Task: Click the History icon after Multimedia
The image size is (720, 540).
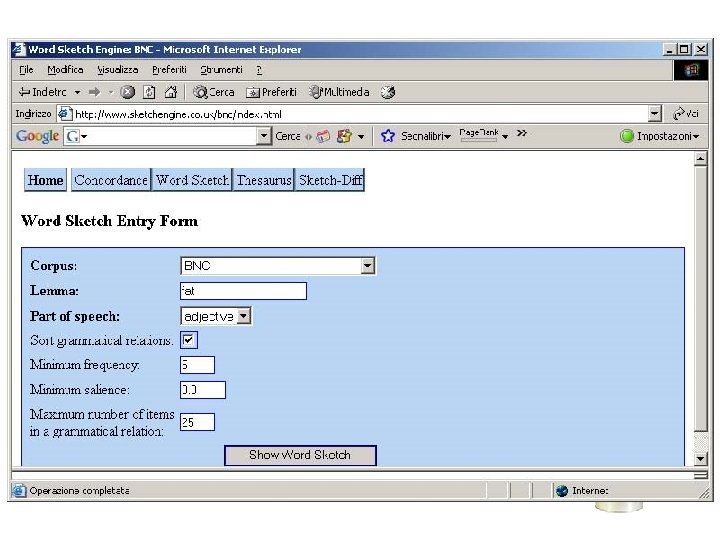Action: click(388, 92)
